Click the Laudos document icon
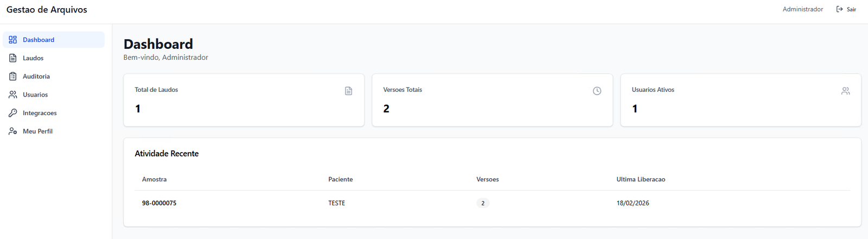Image resolution: width=868 pixels, height=239 pixels. (13, 58)
